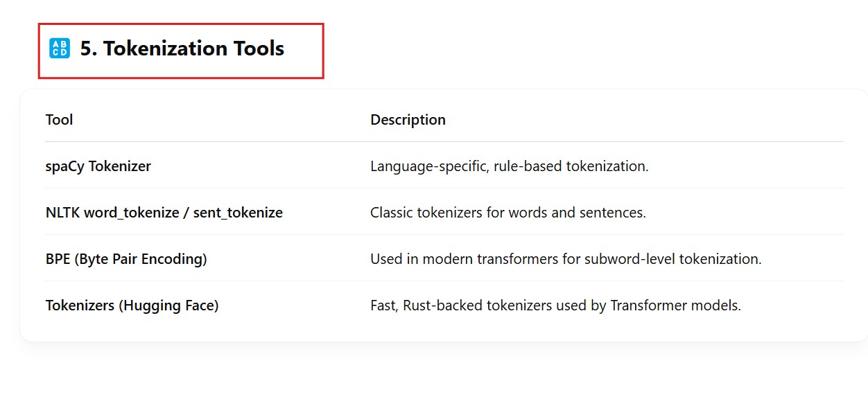Click the "Description" column header

(408, 120)
